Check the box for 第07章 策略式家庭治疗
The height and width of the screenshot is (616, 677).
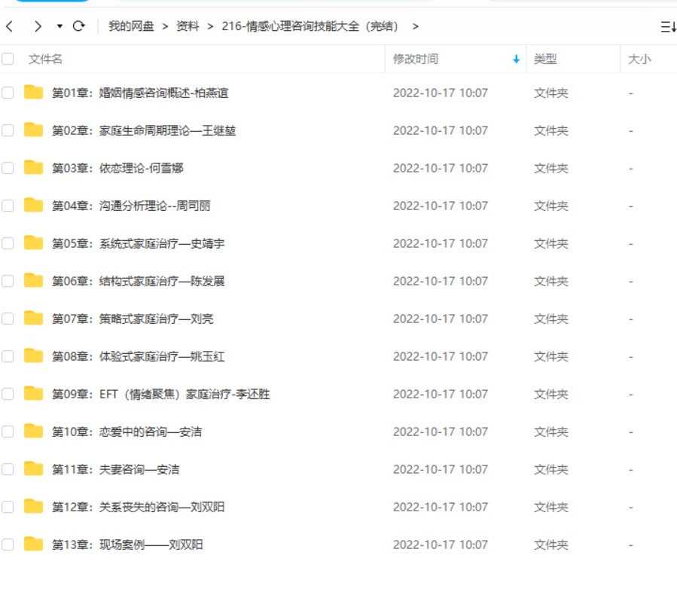pyautogui.click(x=8, y=319)
